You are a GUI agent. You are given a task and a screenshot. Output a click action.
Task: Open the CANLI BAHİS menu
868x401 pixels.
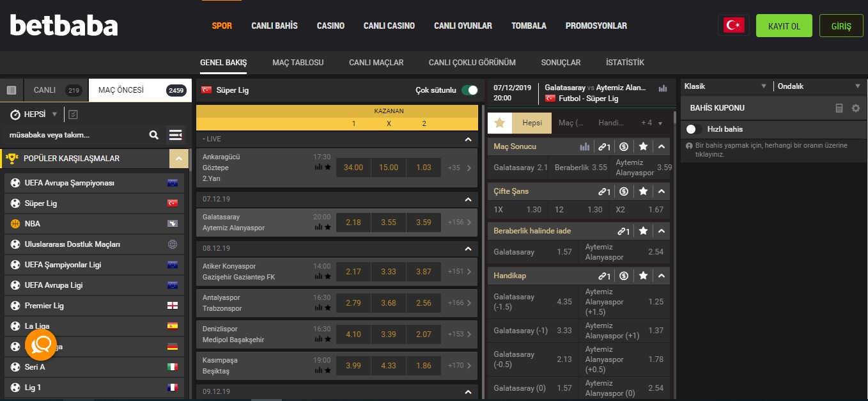tap(274, 26)
